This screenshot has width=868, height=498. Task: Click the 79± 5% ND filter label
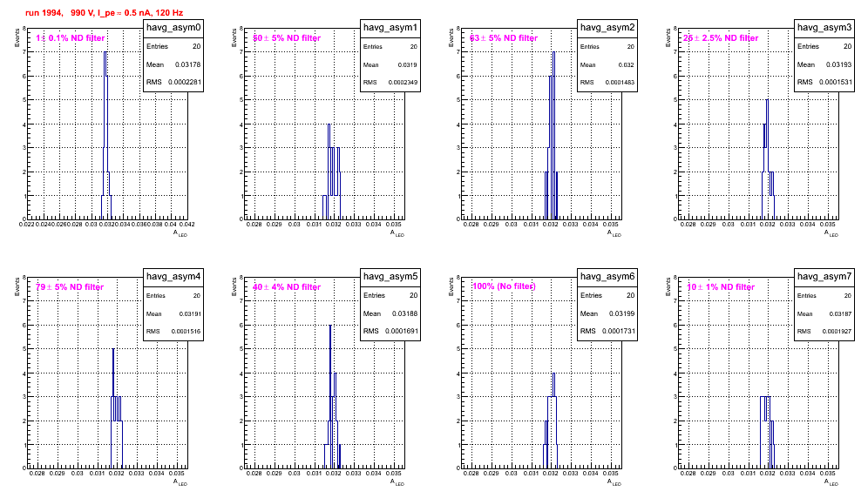pyautogui.click(x=70, y=287)
